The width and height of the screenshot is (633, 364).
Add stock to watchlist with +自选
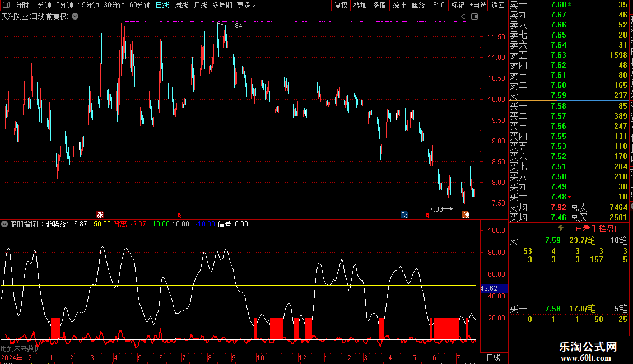[478, 5]
